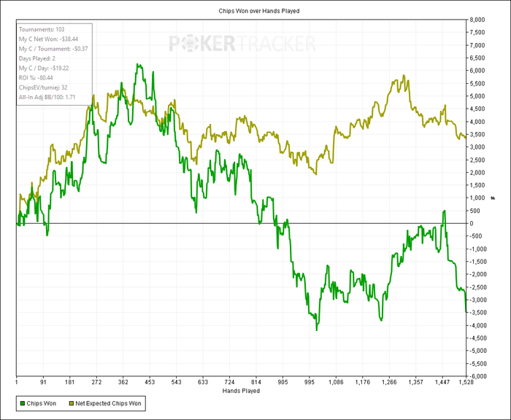
Task: Click the 'Hands Played' axis label
Action: coord(241,391)
